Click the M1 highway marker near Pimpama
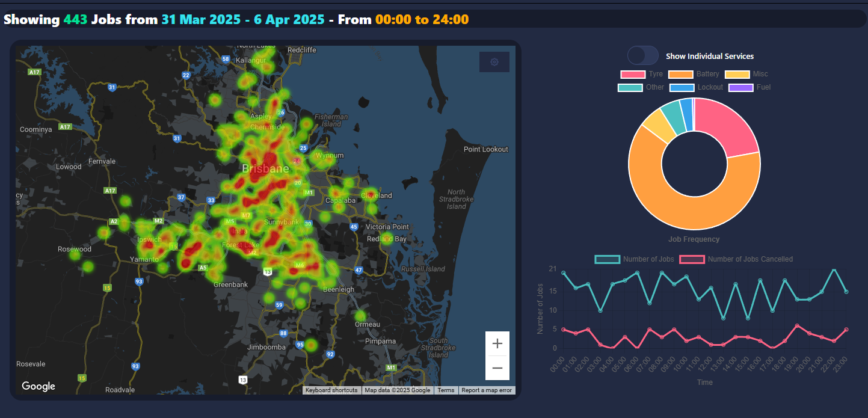Image resolution: width=868 pixels, height=418 pixels. pyautogui.click(x=392, y=367)
